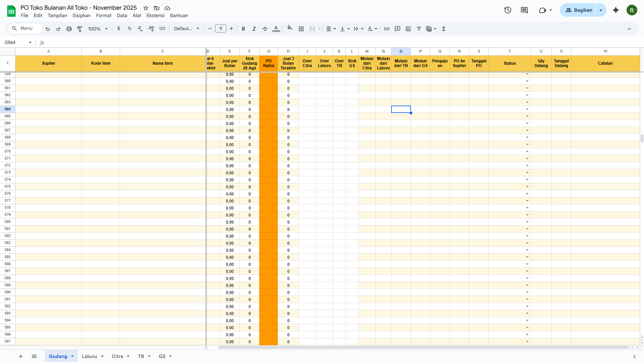
Task: Open the zoom 100% dropdown
Action: click(98, 29)
